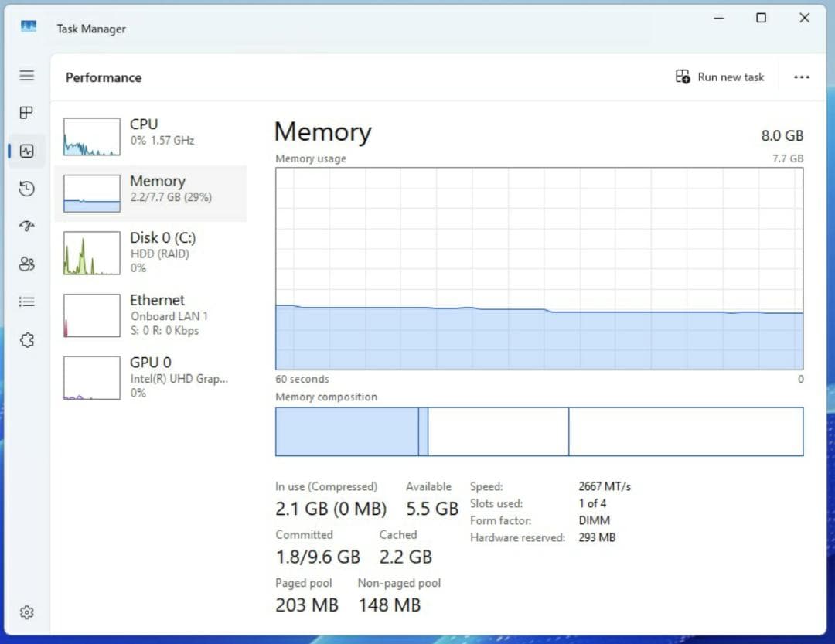Click the Startup apps speedometer icon
Screen dimensions: 835x644
coord(26,226)
